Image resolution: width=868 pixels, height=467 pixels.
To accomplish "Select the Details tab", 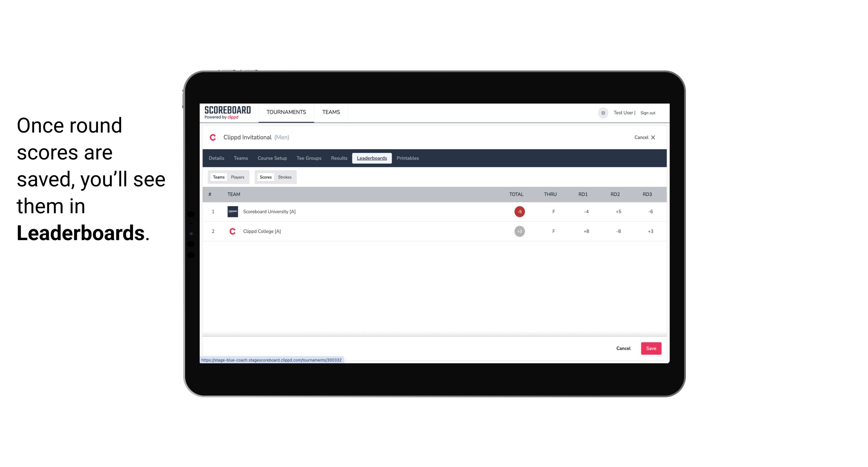I will coord(216,158).
